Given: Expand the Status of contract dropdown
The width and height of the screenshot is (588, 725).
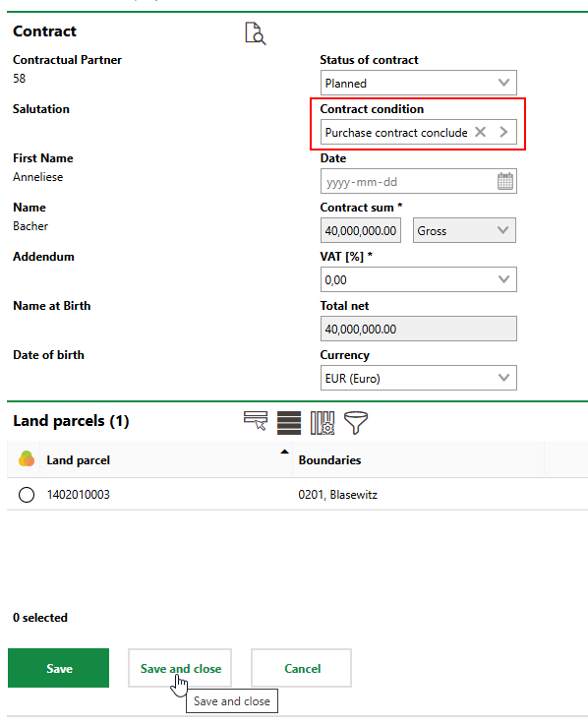Looking at the screenshot, I should click(418, 83).
